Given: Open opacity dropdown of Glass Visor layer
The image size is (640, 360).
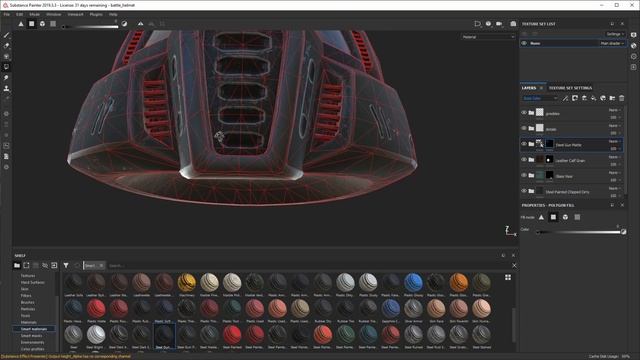Looking at the screenshot, I should tap(615, 180).
